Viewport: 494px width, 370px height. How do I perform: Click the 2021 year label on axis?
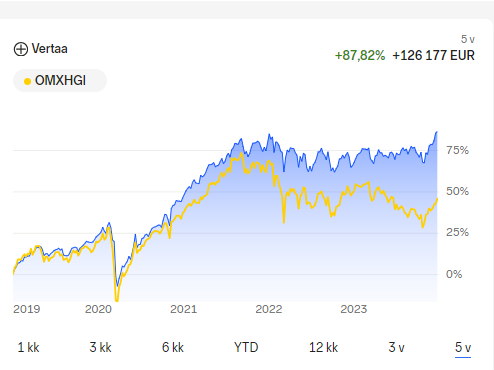click(184, 309)
